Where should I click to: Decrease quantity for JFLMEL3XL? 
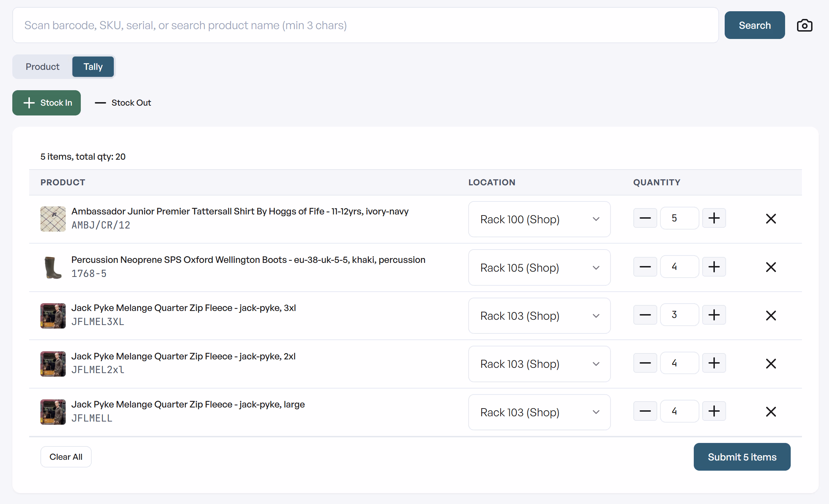pyautogui.click(x=645, y=315)
